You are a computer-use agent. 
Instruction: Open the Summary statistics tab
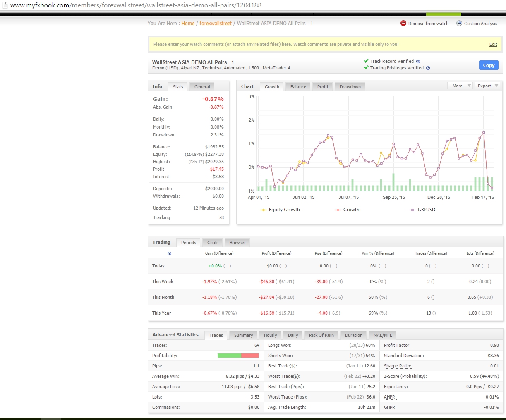[243, 335]
